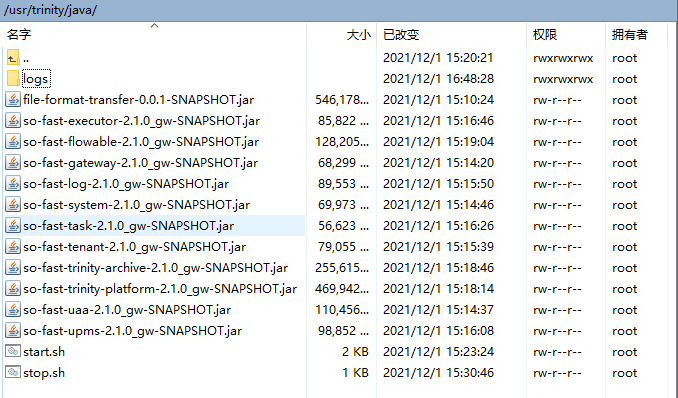The image size is (678, 398).
Task: Click the 110,456... size value
Action: click(x=342, y=310)
